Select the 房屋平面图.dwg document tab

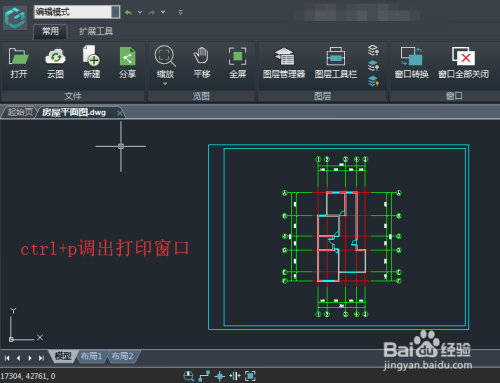[x=74, y=113]
